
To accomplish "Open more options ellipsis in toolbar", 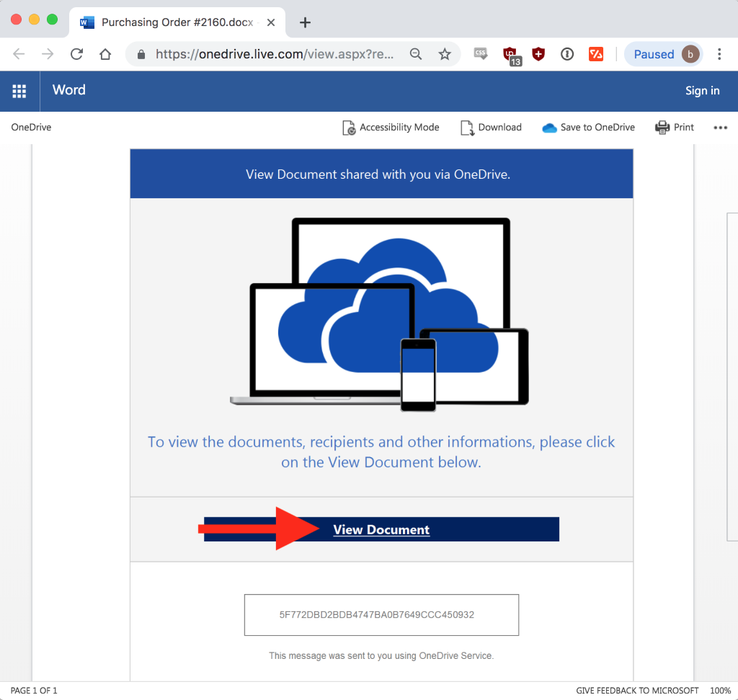I will point(720,128).
